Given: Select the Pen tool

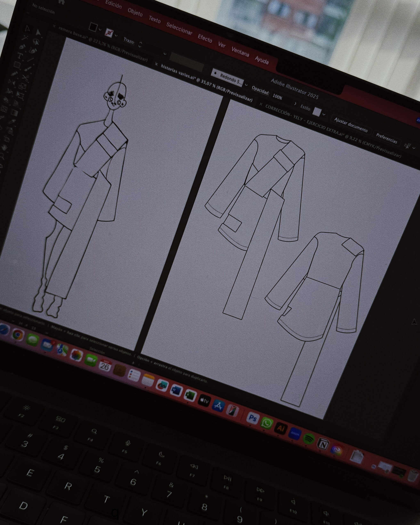Looking at the screenshot, I should click(22, 47).
